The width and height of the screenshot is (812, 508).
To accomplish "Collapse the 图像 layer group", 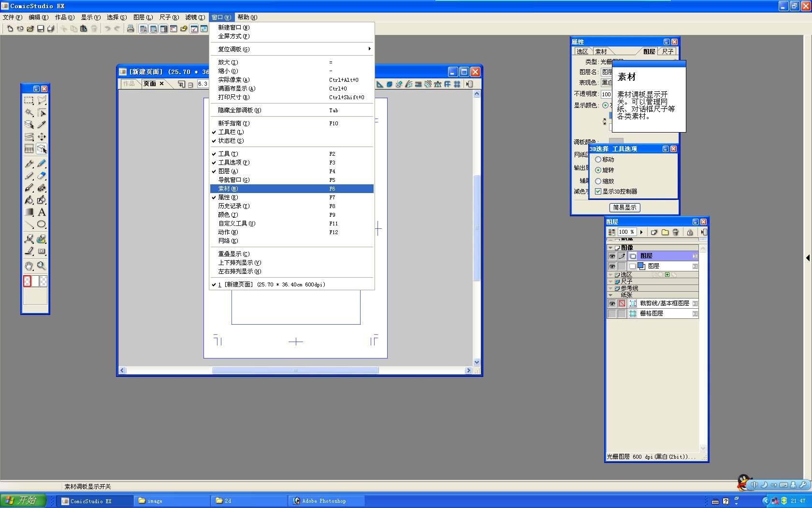I will [x=610, y=248].
